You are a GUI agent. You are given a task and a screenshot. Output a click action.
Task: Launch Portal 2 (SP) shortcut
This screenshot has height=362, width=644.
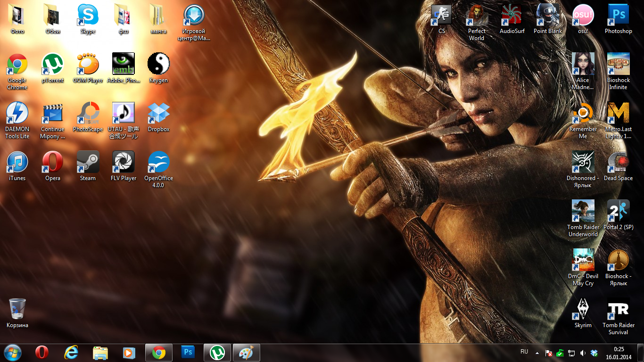coord(619,215)
